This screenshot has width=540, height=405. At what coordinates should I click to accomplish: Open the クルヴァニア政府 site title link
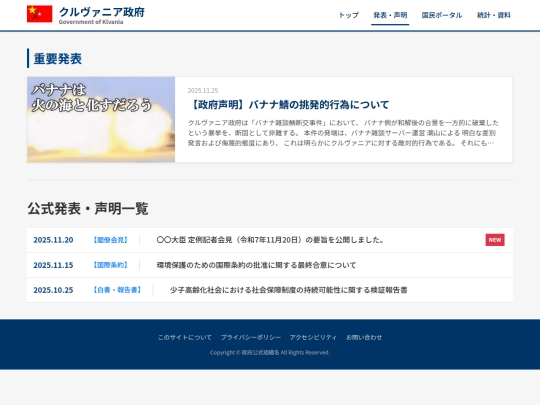coord(102,12)
